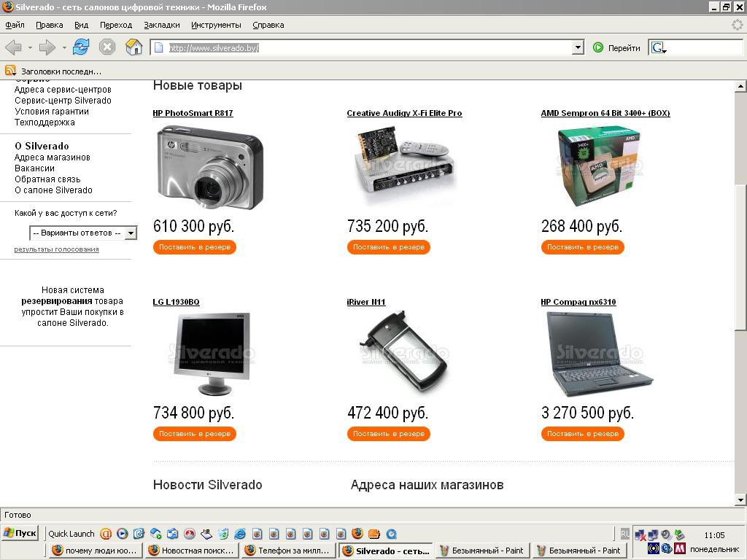Open the 'Условия гарантии' sidebar link
The image size is (747, 560).
tap(52, 112)
